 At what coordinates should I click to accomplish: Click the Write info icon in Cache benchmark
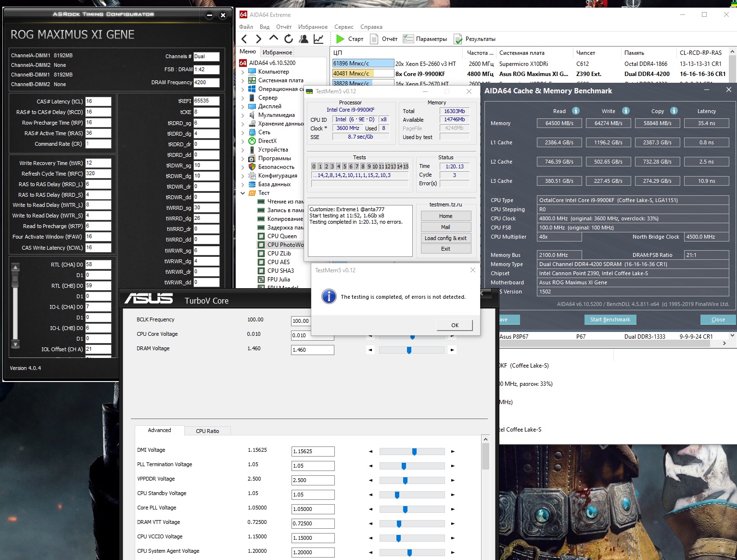(626, 111)
